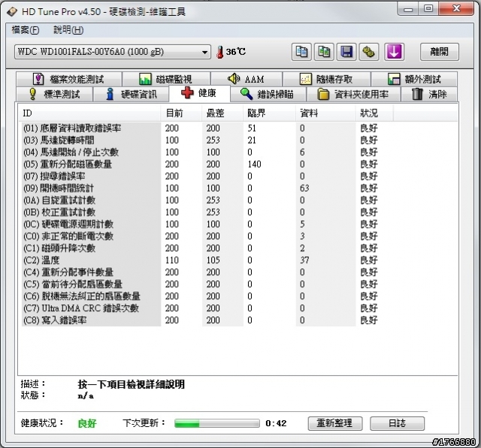Click the 按一下項目檢視詳細說明 description text
This screenshot has width=481, height=448.
[x=131, y=384]
